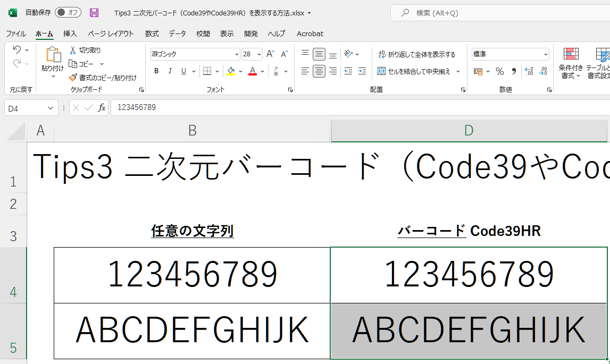Click 折り返して全体を表示する button
Viewport: 610px width, 364px height.
click(417, 54)
